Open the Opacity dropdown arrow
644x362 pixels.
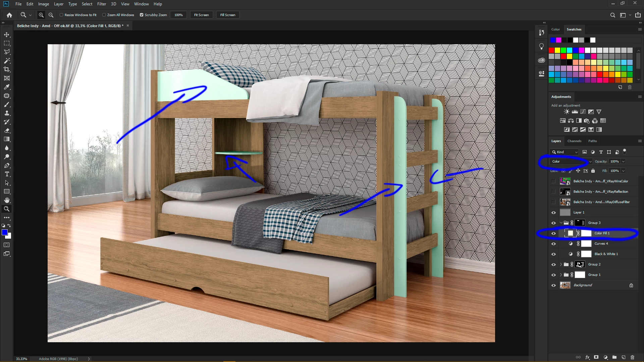(624, 161)
